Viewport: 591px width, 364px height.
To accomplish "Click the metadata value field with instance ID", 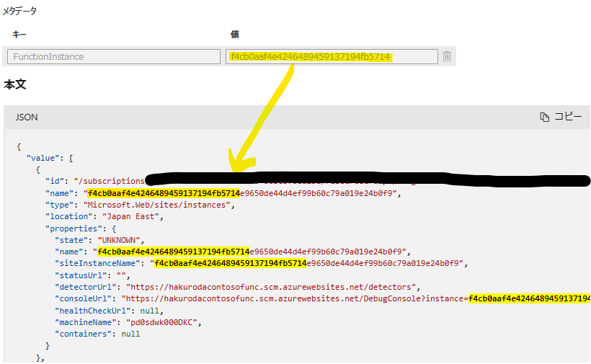I will (332, 56).
